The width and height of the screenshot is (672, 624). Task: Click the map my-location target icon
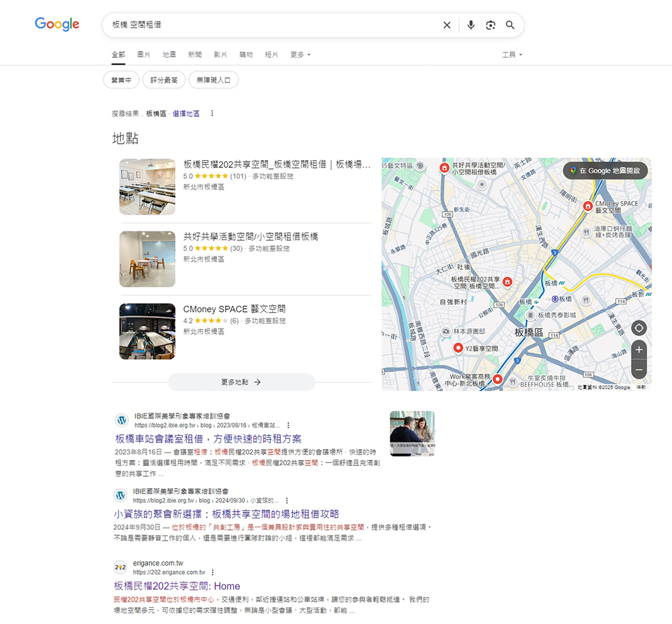tap(638, 328)
